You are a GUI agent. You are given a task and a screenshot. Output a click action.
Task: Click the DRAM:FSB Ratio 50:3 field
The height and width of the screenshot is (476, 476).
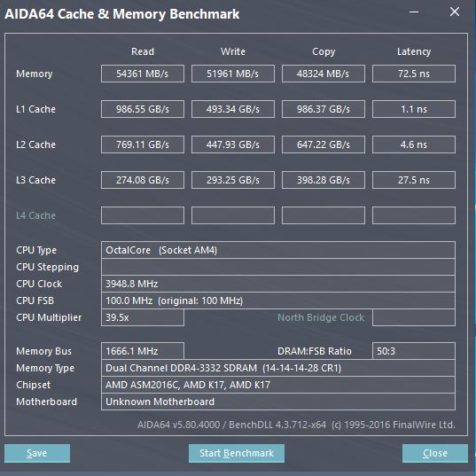[x=414, y=351]
